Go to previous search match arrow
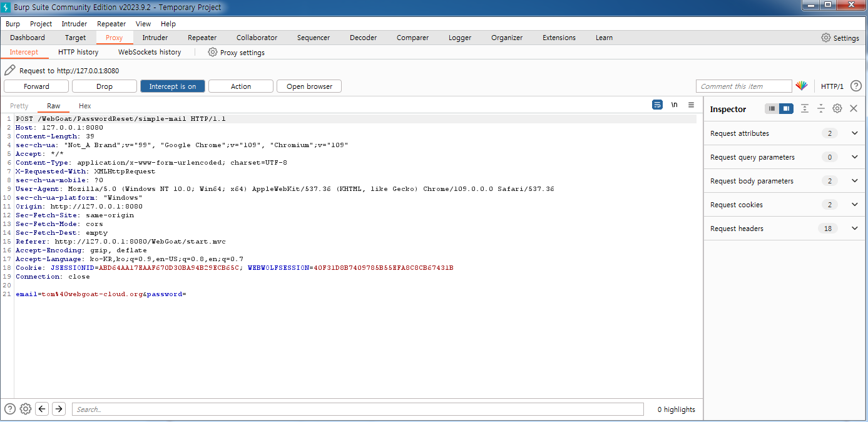The height and width of the screenshot is (422, 868). pos(42,409)
